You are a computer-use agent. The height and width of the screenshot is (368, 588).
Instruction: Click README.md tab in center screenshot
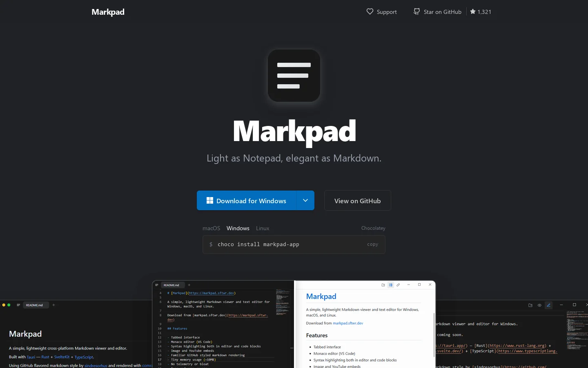point(173,285)
